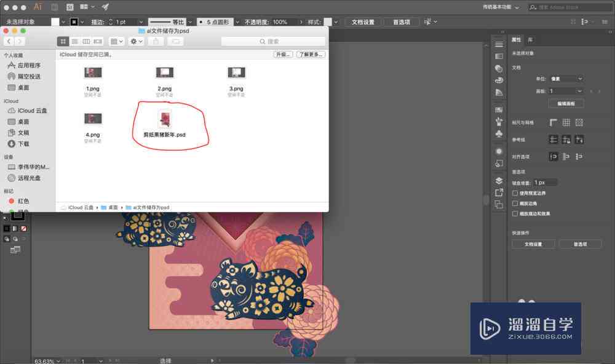Image resolution: width=615 pixels, height=364 pixels.
Task: Click the Finder search field
Action: pyautogui.click(x=274, y=41)
